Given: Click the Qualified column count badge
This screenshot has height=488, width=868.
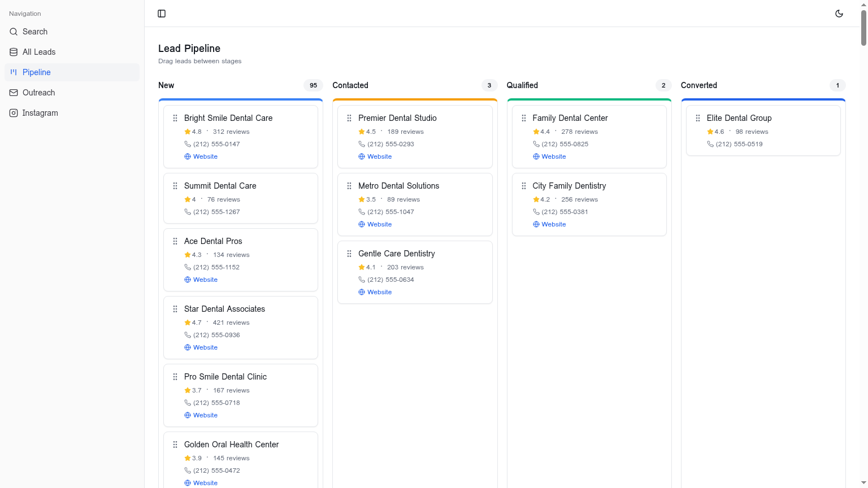Looking at the screenshot, I should [x=663, y=85].
